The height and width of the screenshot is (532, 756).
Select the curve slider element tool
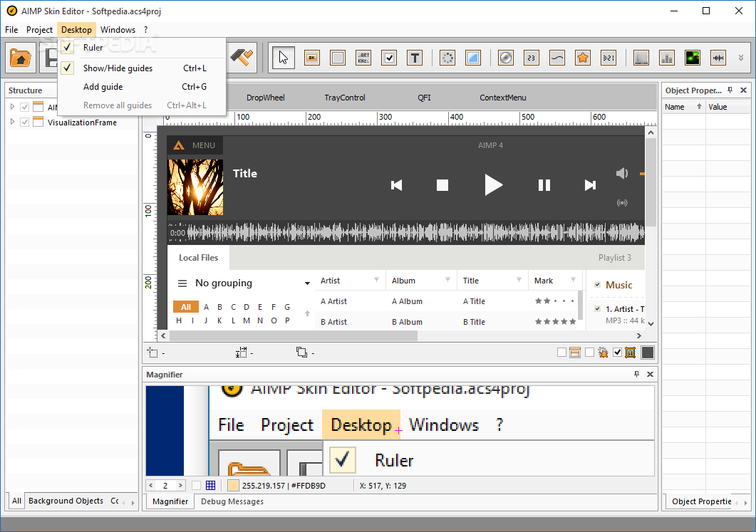coord(557,58)
